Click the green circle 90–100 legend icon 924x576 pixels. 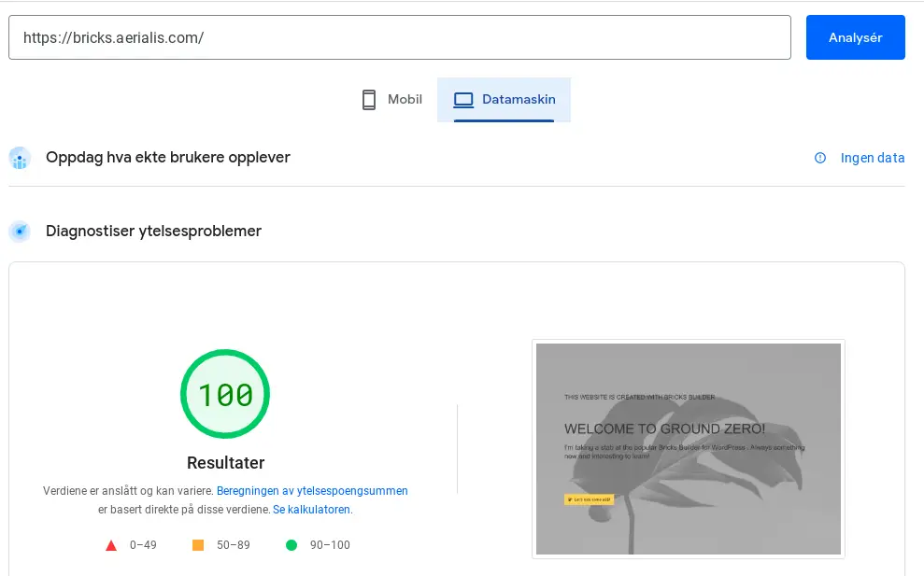(x=291, y=545)
